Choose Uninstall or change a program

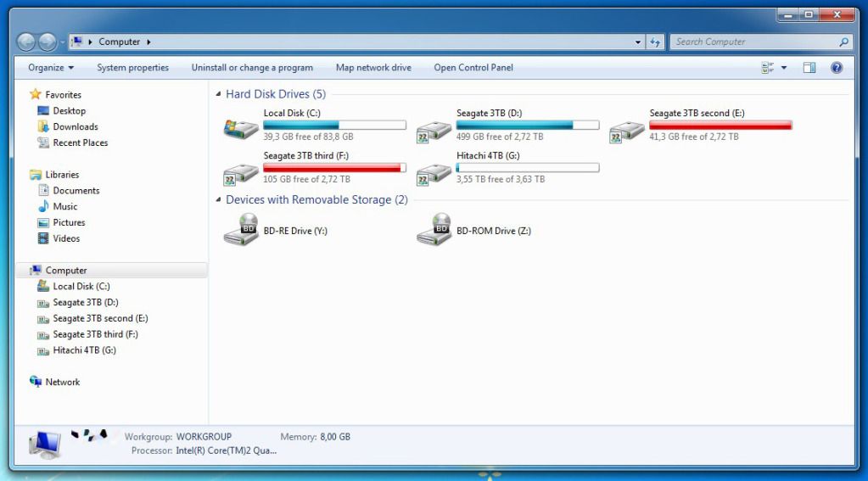(x=252, y=68)
